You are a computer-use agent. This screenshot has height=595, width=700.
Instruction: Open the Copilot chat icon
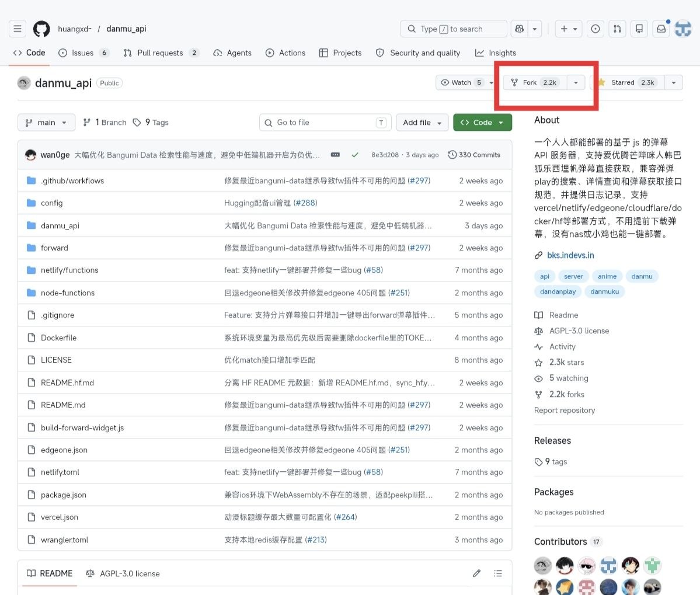[x=519, y=29]
